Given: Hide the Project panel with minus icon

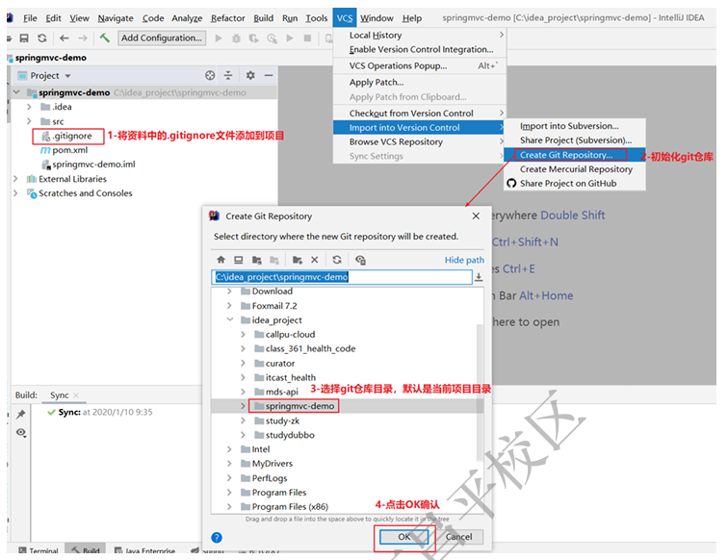Looking at the screenshot, I should 269,75.
